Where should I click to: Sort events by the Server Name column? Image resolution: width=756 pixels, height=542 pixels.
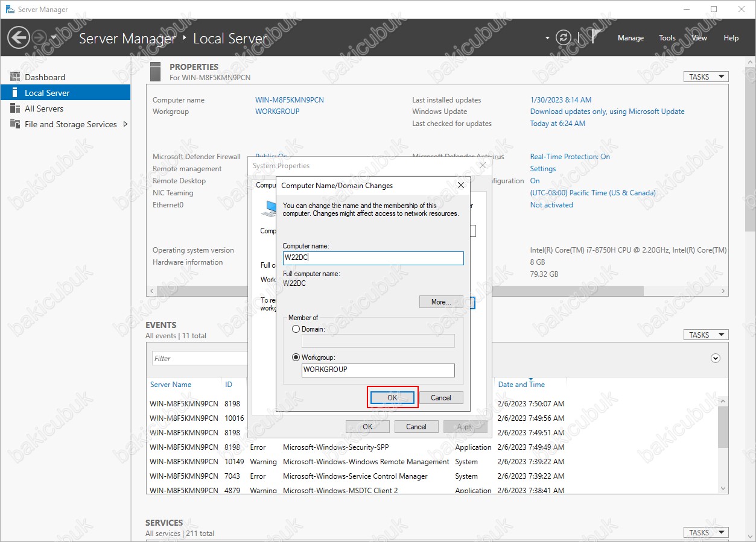coord(171,385)
